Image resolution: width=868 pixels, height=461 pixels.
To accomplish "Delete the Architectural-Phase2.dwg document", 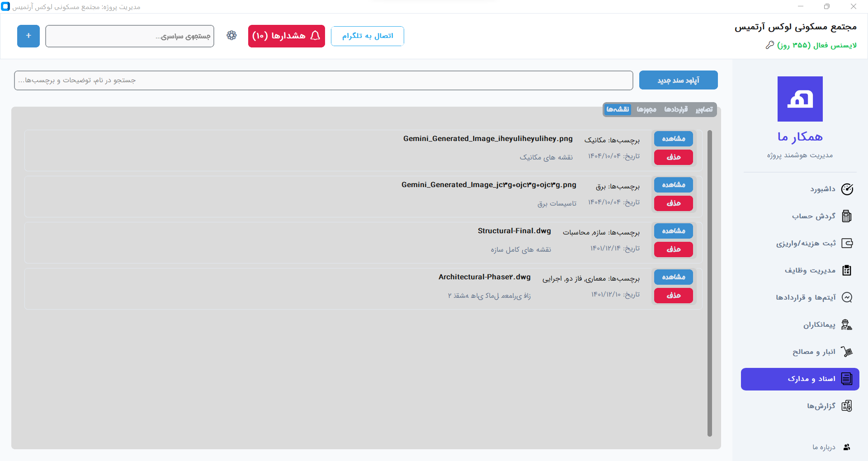I will [673, 296].
